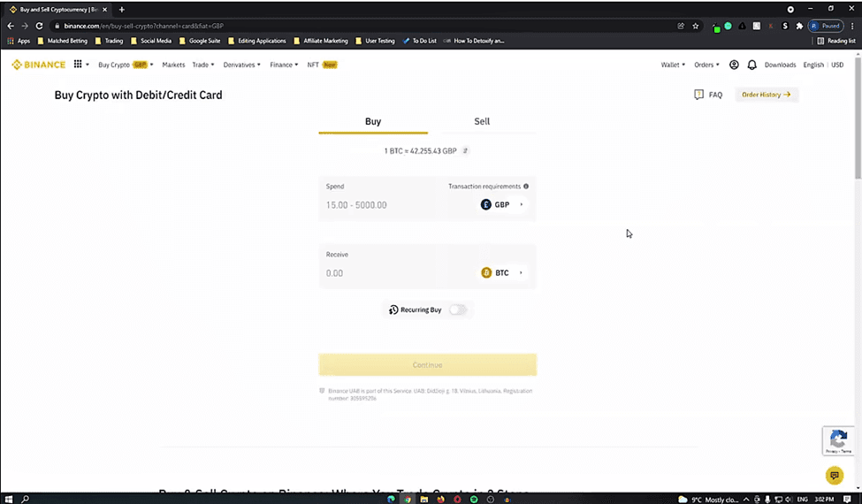Choose spend currency via GBP selector
Screen dimensions: 862x504
click(502, 204)
